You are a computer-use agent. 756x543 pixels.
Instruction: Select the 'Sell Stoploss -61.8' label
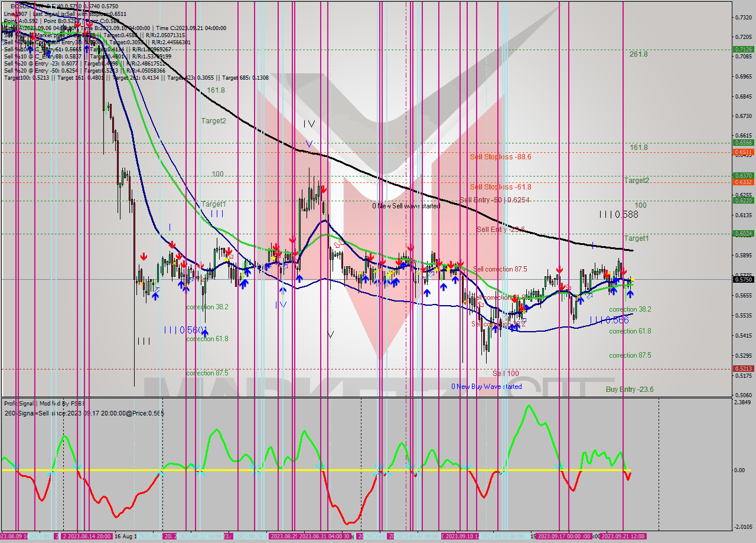[x=500, y=187]
